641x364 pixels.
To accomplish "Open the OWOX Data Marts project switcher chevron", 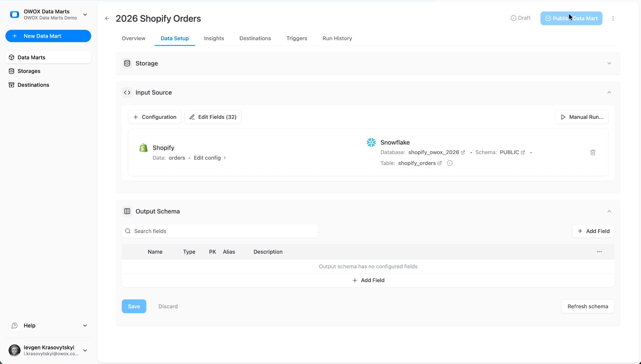I will coord(85,15).
